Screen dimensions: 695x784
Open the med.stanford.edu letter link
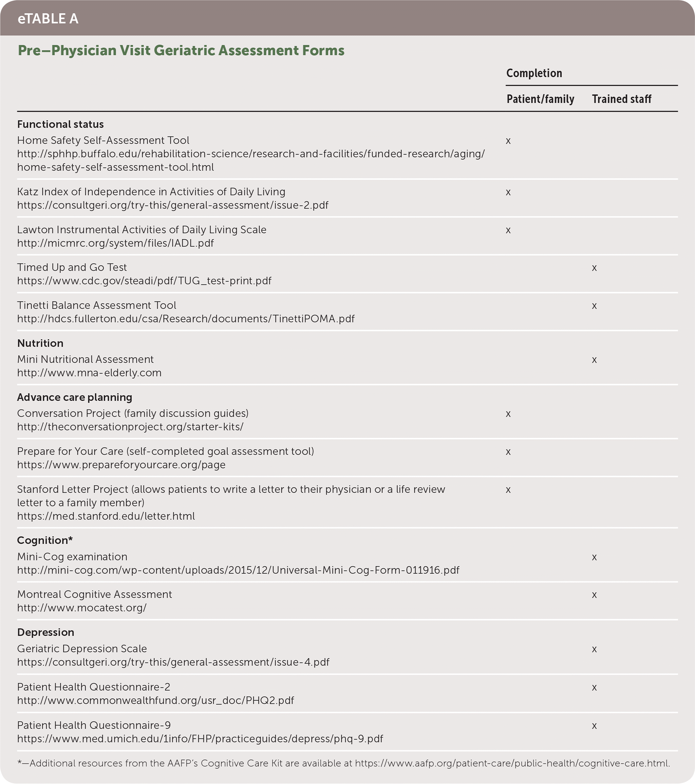[106, 516]
